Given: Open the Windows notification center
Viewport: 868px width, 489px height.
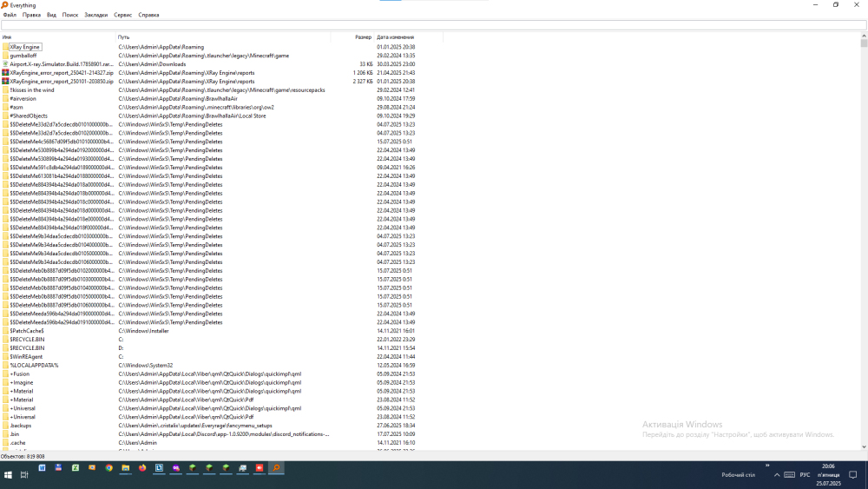Looking at the screenshot, I should click(853, 474).
